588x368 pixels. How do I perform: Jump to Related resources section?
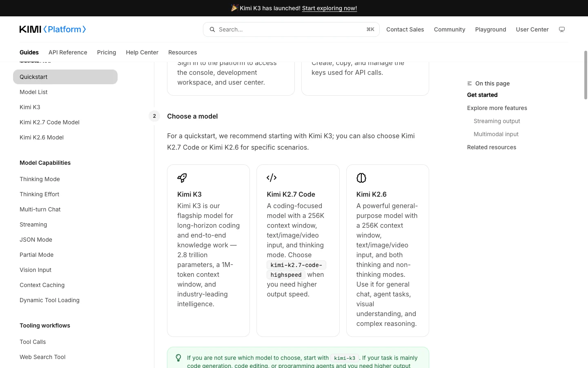(492, 147)
